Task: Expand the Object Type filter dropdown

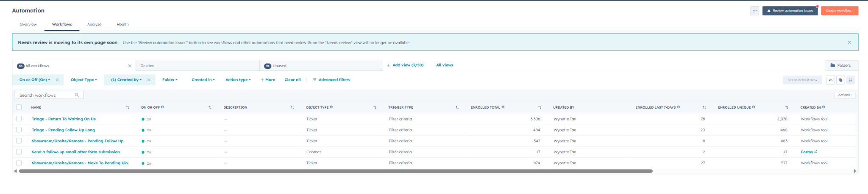Action: (83, 80)
